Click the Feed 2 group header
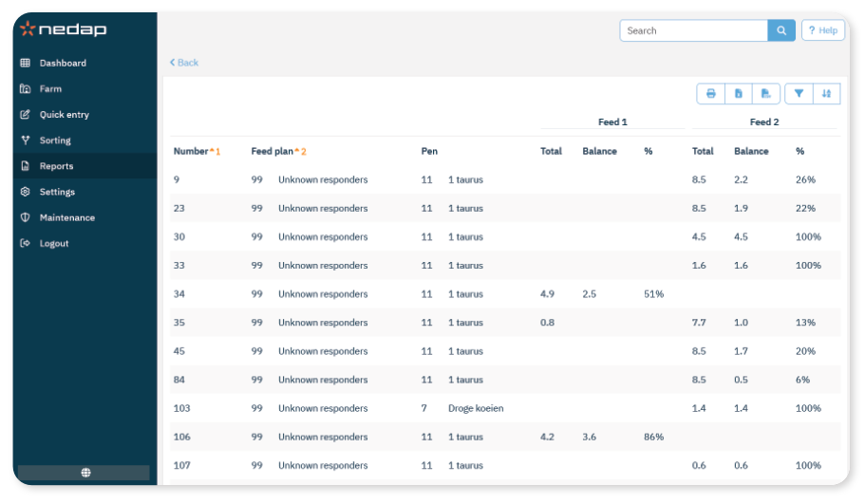The width and height of the screenshot is (865, 504). 764,121
